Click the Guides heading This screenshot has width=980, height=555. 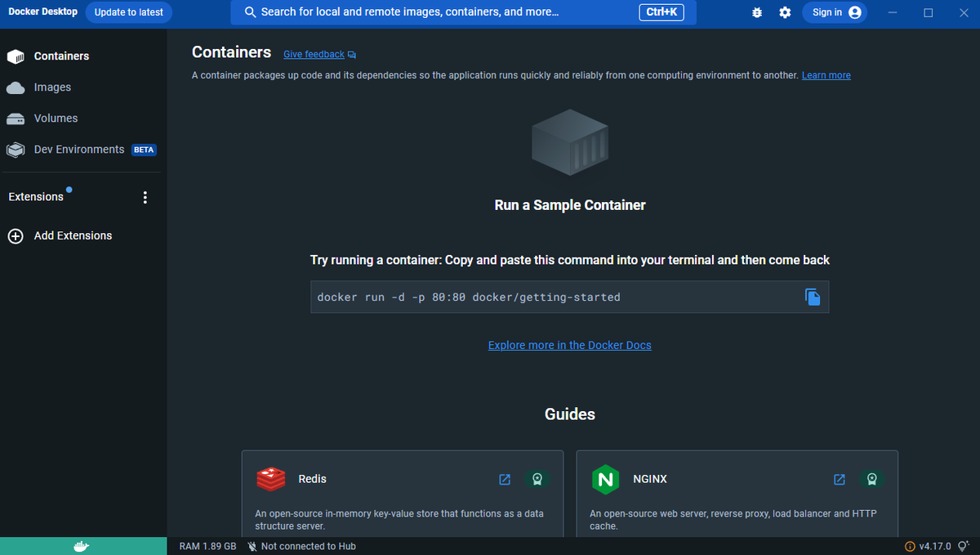point(570,414)
